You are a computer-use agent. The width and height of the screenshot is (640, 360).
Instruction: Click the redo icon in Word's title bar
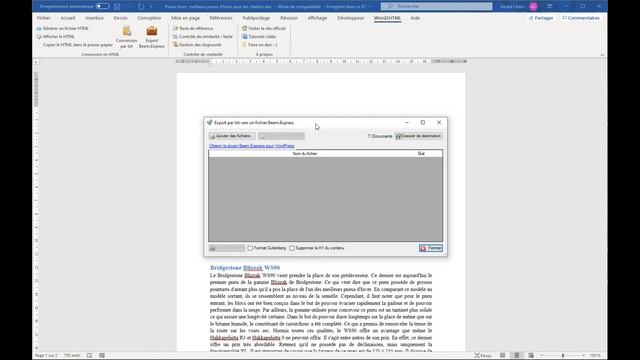[x=141, y=7]
